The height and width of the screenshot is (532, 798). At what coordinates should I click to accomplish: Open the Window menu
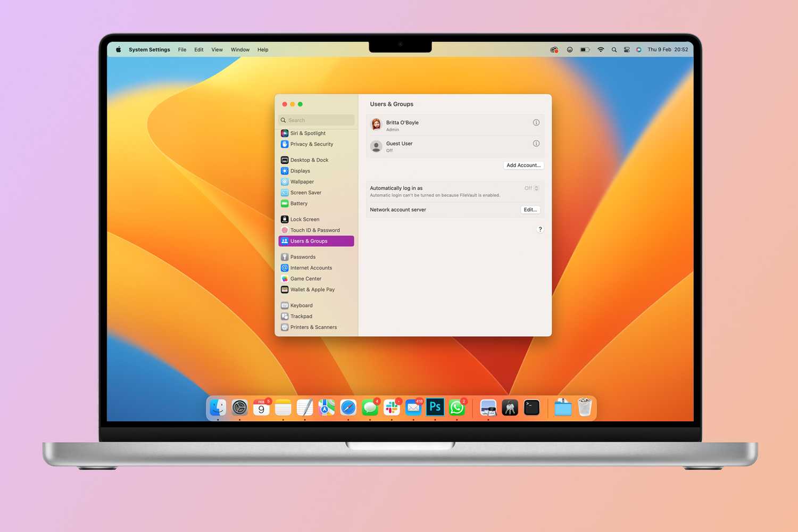pyautogui.click(x=240, y=49)
